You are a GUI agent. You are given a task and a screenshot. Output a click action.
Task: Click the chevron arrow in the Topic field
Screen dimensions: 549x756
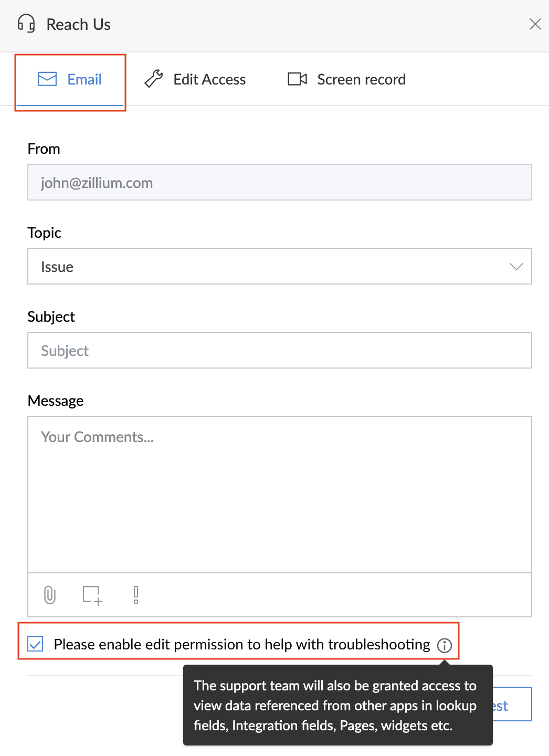click(x=516, y=266)
